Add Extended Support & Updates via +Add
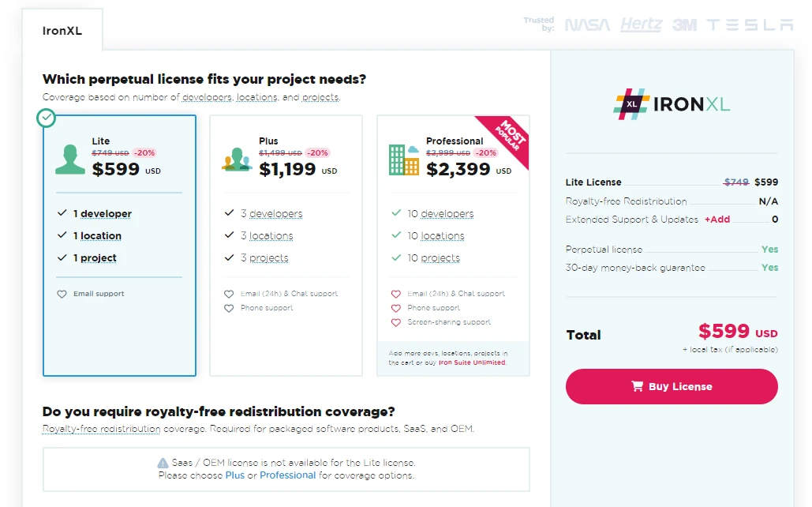812x507 pixels. [717, 220]
